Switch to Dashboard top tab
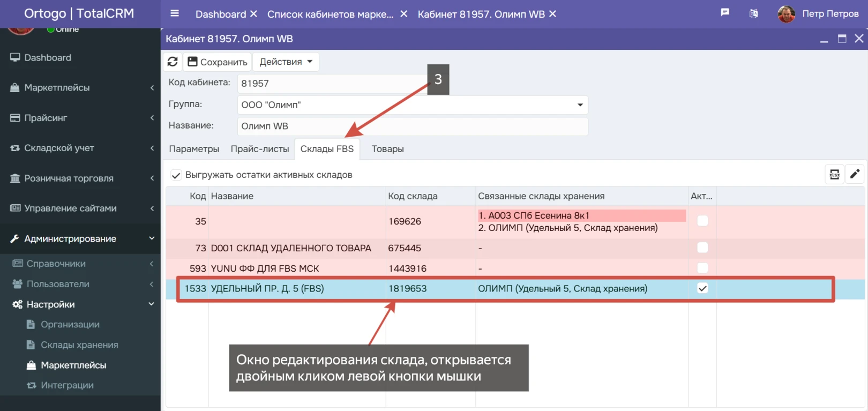 click(221, 14)
